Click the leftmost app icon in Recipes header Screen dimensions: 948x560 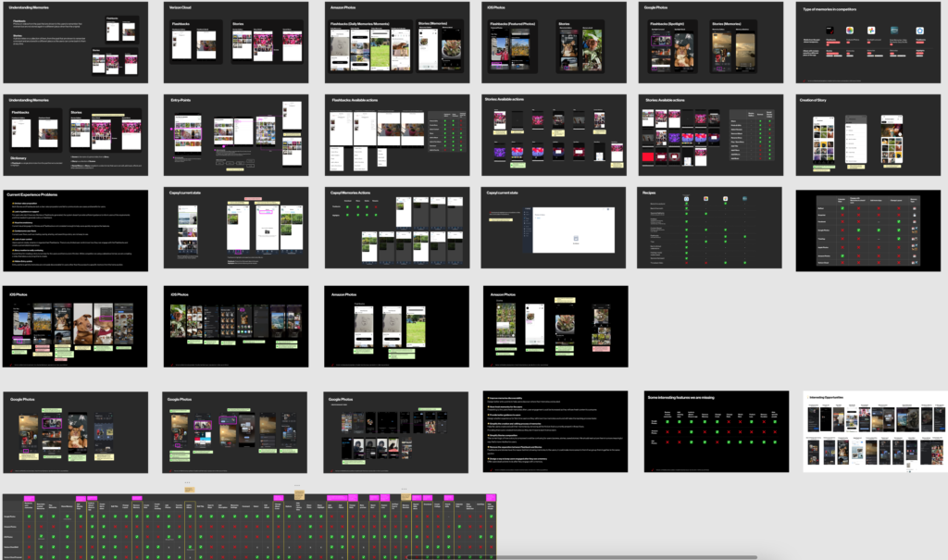click(x=688, y=199)
